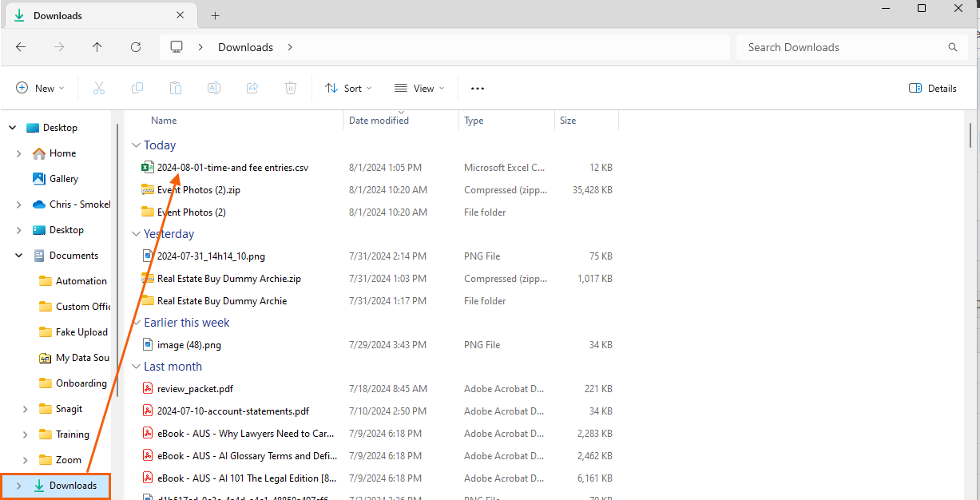This screenshot has width=980, height=500.
Task: Expand the Downloads item in sidebar
Action: click(19, 486)
